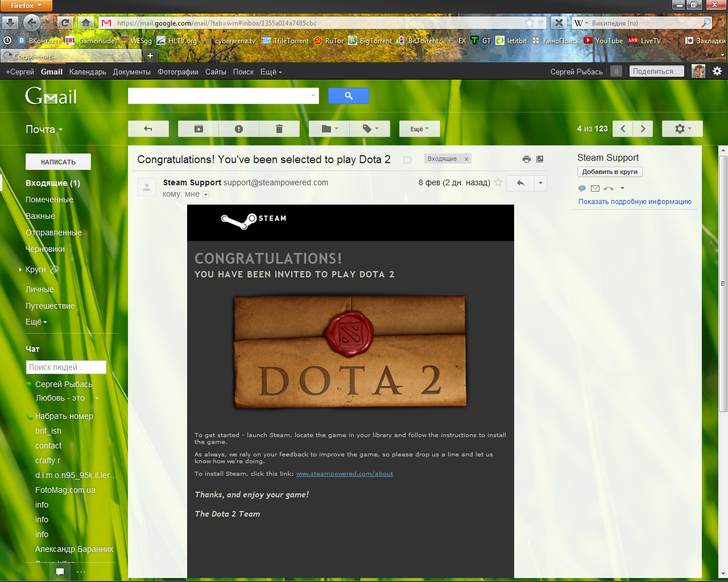Reply to the message with arrow button
Screen dimensions: 728x582
coord(520,183)
